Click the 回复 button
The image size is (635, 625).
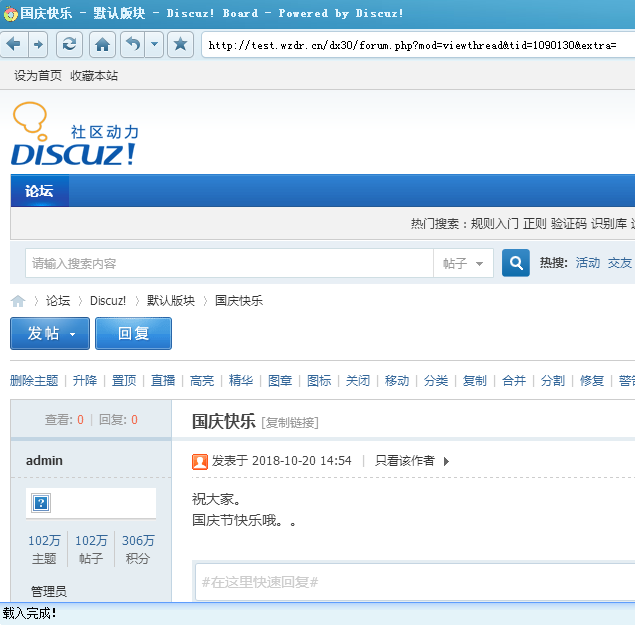pyautogui.click(x=133, y=333)
